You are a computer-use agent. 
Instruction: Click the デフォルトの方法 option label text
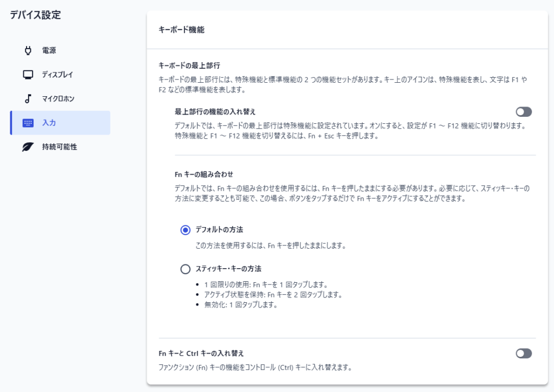219,230
